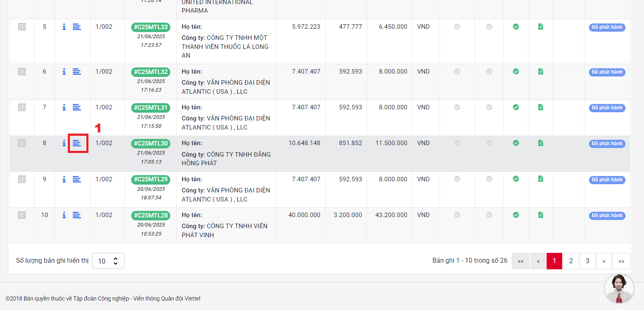
Task: Open green document icon for C25MTL28 row
Action: click(x=540, y=215)
